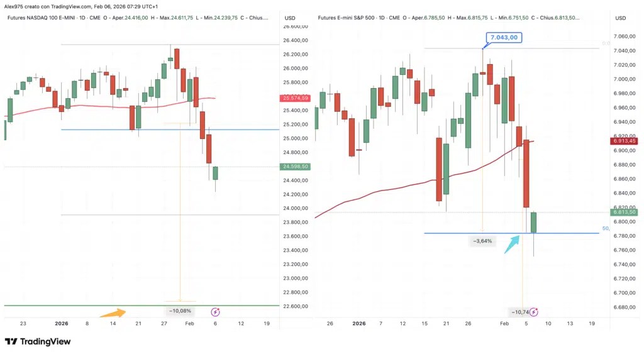Click the -10,08% measurement label
The width and height of the screenshot is (644, 354).
pyautogui.click(x=180, y=311)
